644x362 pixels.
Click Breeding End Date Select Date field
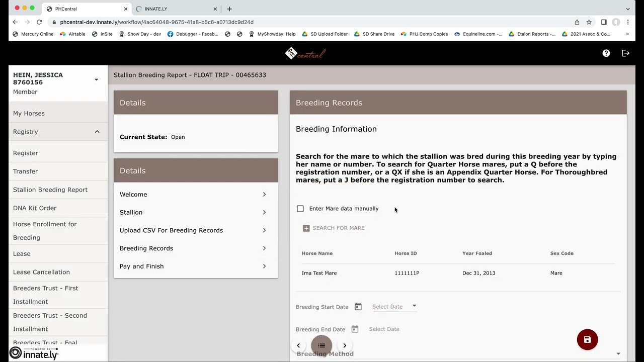[384, 329]
